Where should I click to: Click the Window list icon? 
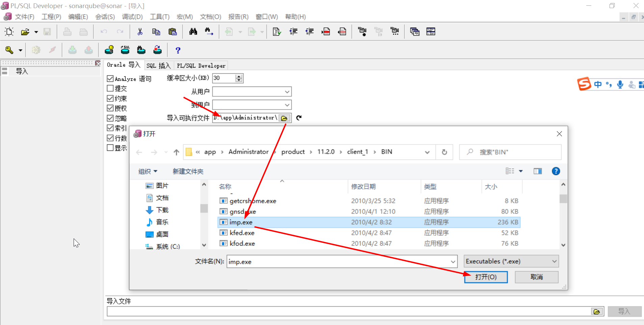415,32
